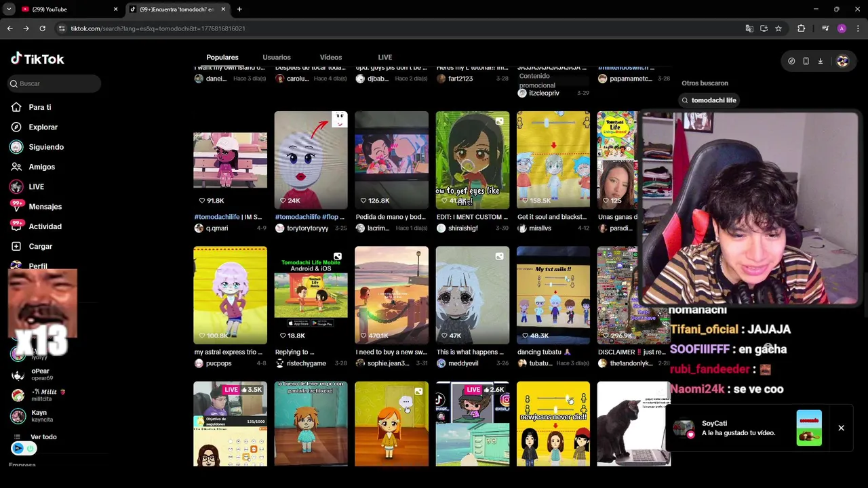Click the address bar URL
Screen dimensions: 868x488
coord(157,28)
